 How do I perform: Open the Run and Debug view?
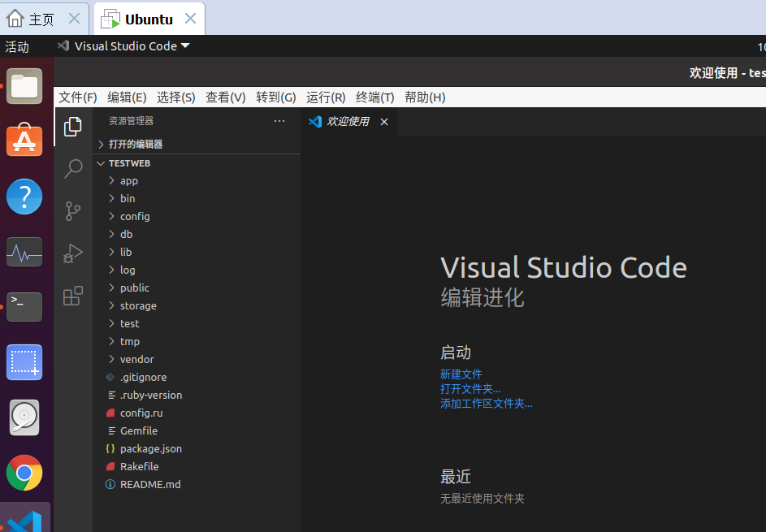73,253
